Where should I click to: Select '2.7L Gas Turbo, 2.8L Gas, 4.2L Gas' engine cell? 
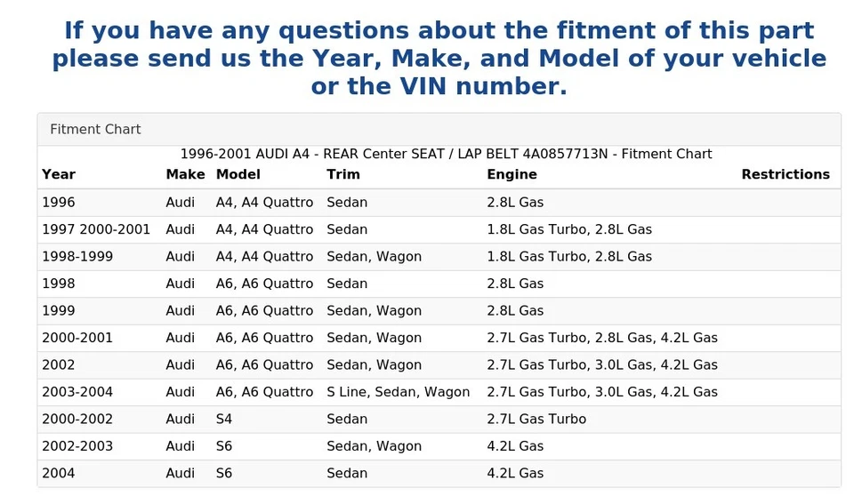tap(601, 338)
